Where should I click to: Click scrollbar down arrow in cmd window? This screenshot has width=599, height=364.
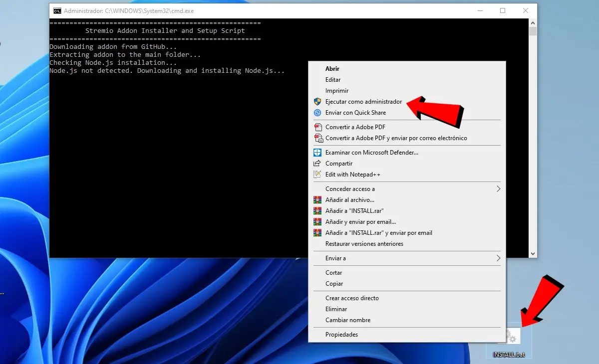click(533, 253)
